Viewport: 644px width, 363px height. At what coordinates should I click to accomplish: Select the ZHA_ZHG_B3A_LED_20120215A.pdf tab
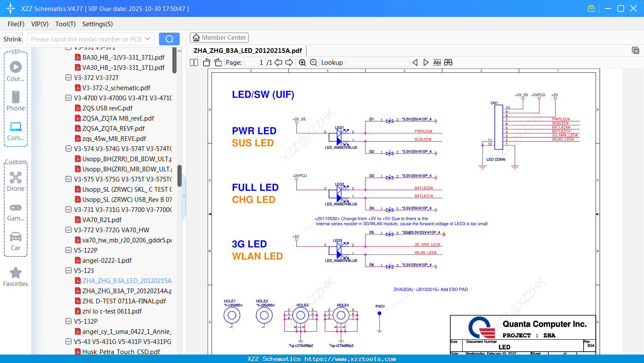[248, 50]
